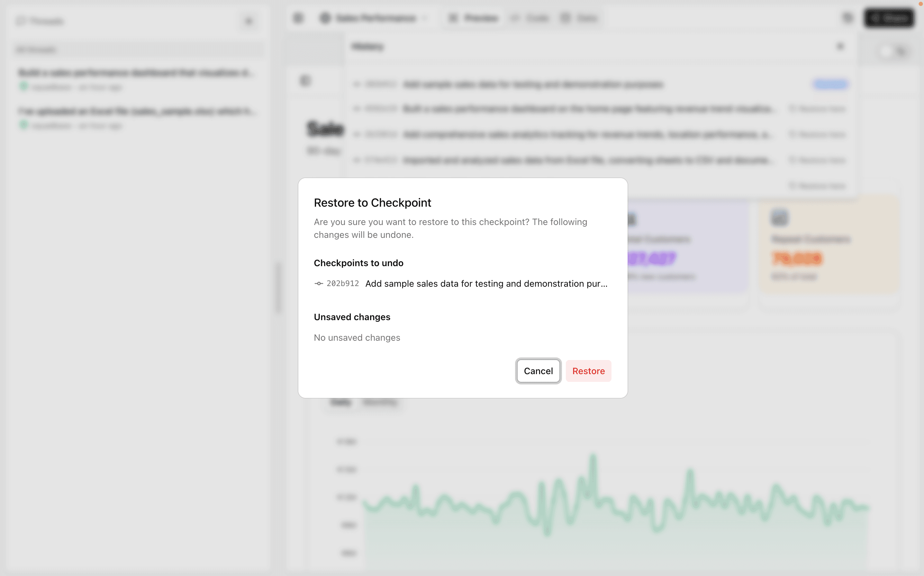Click the history icon next to Share

point(847,18)
